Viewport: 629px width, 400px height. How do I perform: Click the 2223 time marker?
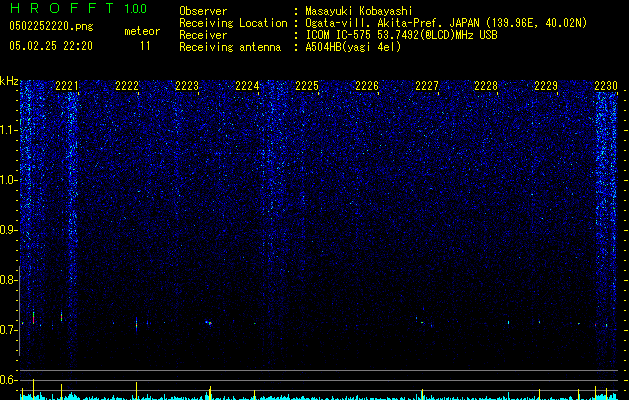coord(187,86)
